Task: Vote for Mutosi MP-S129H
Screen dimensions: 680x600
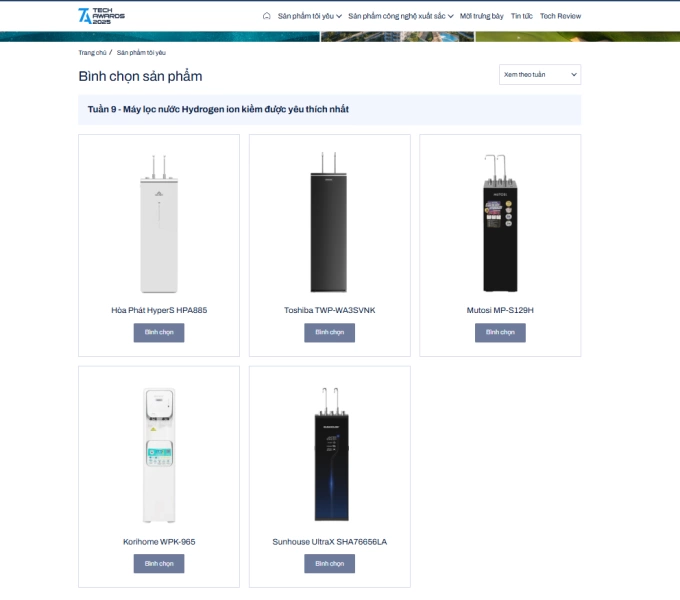Action: coord(500,333)
